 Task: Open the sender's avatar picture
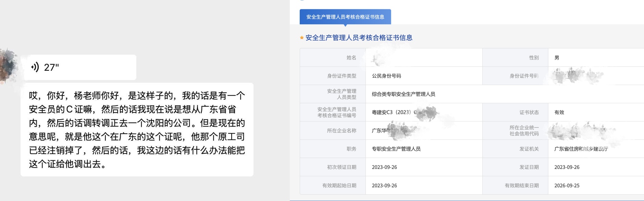(8, 66)
